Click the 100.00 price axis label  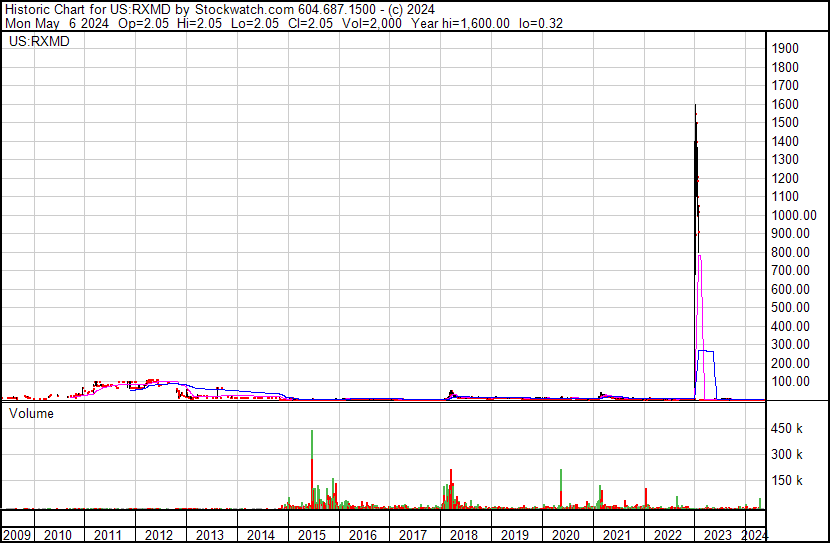click(x=791, y=382)
